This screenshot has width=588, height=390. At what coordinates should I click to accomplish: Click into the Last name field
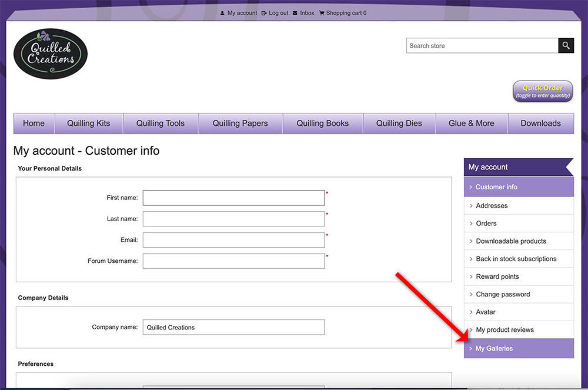(233, 219)
